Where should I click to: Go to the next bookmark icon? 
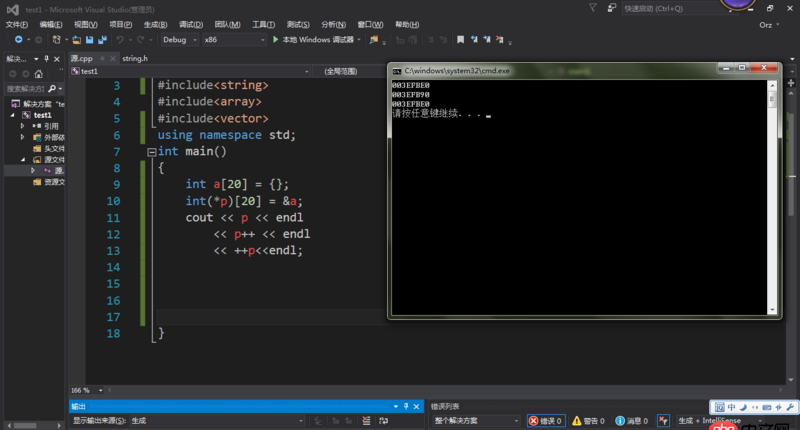pos(487,39)
